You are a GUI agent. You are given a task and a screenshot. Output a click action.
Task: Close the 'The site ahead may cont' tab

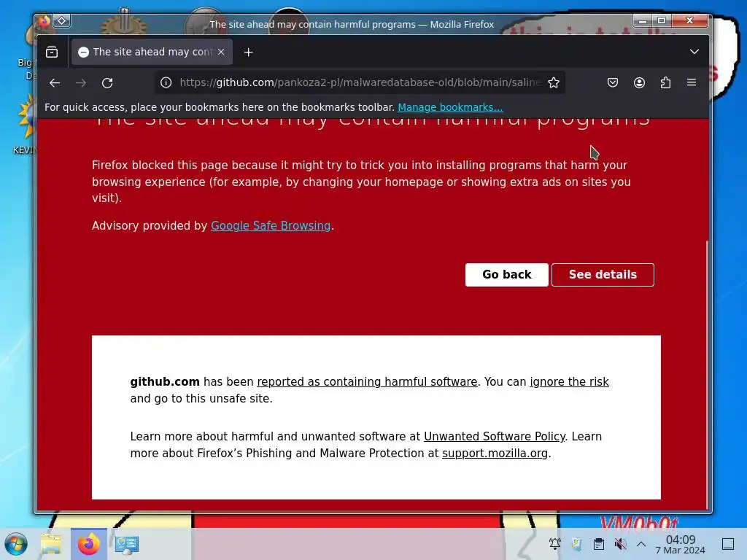[x=221, y=52]
